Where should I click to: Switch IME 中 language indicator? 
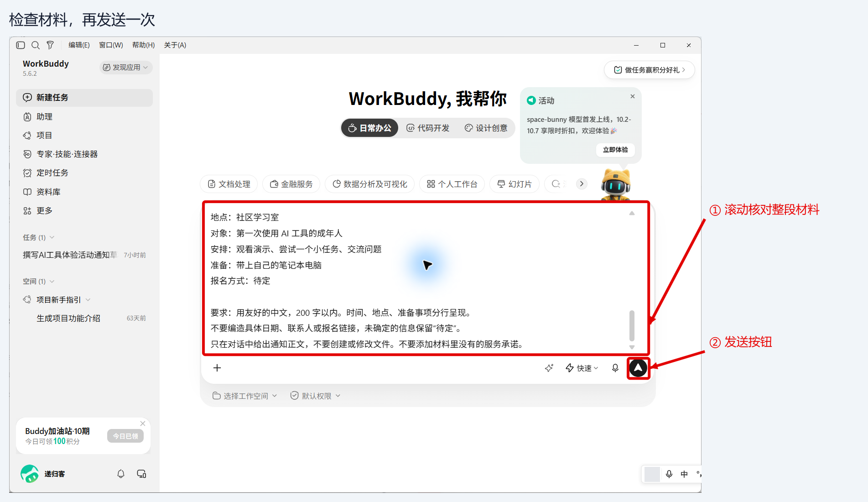[684, 474]
